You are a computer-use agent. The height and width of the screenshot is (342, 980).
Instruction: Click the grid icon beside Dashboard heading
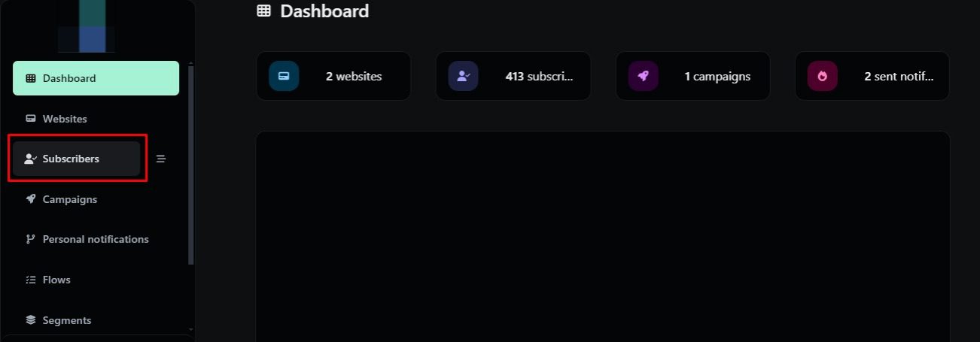[x=263, y=11]
